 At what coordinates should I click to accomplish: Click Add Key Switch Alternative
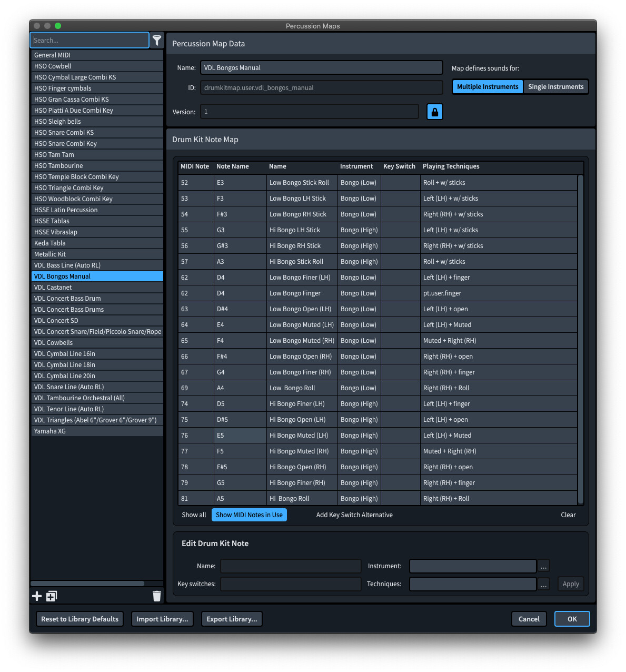point(354,515)
